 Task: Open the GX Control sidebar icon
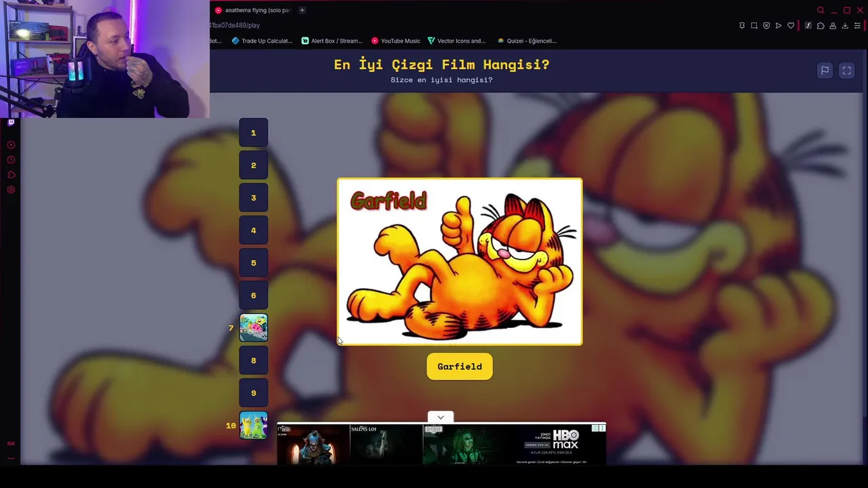click(11, 145)
